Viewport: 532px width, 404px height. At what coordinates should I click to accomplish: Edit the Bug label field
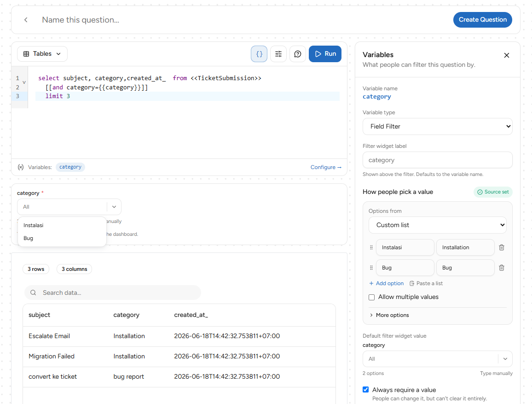point(465,268)
